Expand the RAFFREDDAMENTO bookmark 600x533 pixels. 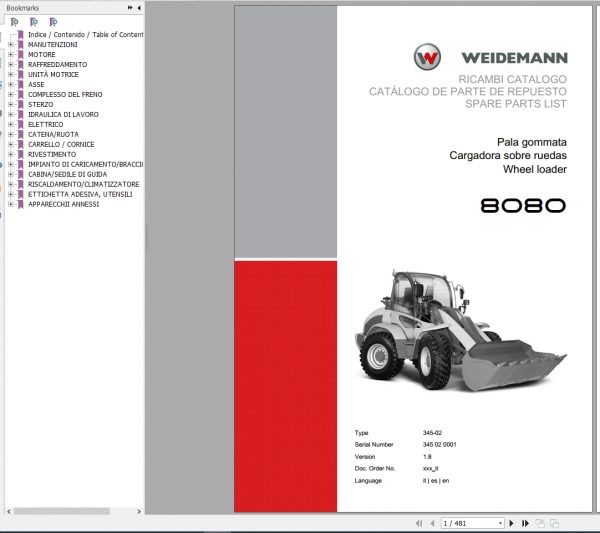click(11, 65)
